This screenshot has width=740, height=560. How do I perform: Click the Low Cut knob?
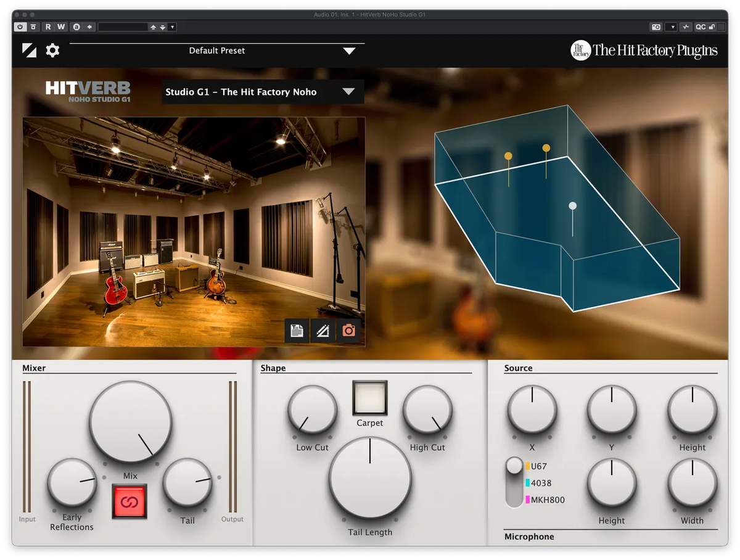(x=313, y=410)
